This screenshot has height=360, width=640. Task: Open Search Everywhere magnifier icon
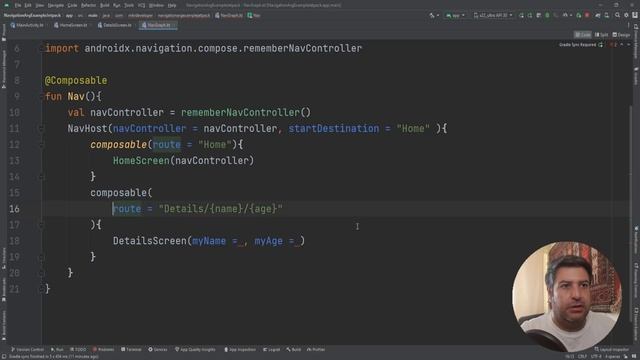(x=617, y=16)
